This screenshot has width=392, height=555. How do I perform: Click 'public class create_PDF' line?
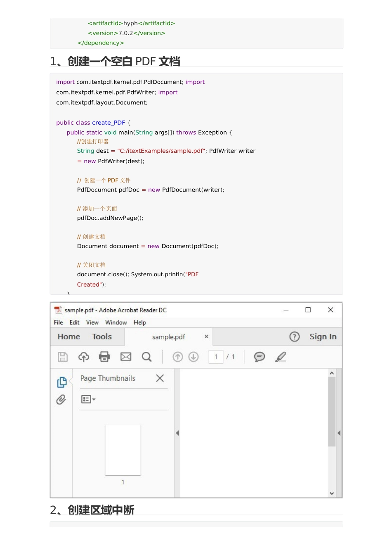93,123
